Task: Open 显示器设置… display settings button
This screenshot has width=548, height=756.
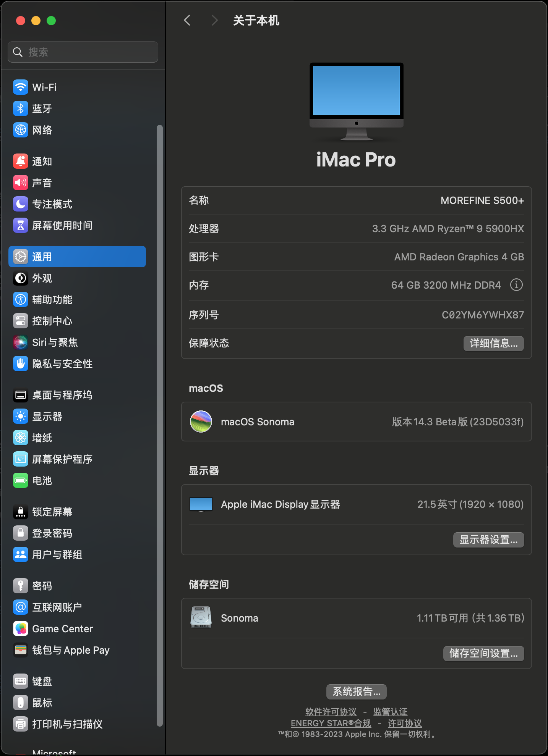Action: coord(488,540)
